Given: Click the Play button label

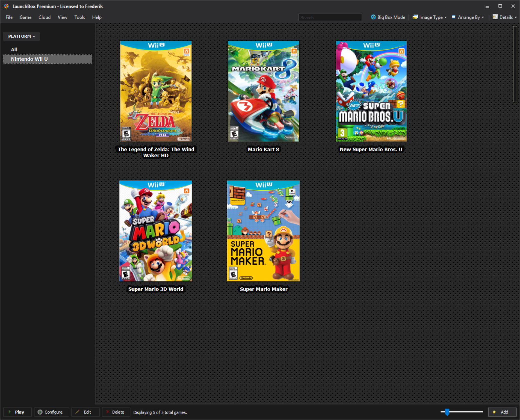Looking at the screenshot, I should click(x=20, y=412).
